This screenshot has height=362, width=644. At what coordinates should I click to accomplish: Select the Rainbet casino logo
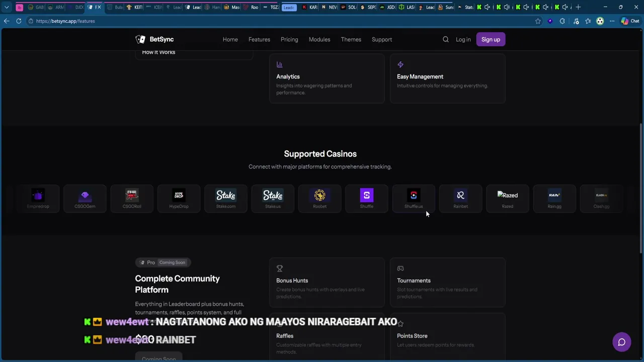coord(460,195)
